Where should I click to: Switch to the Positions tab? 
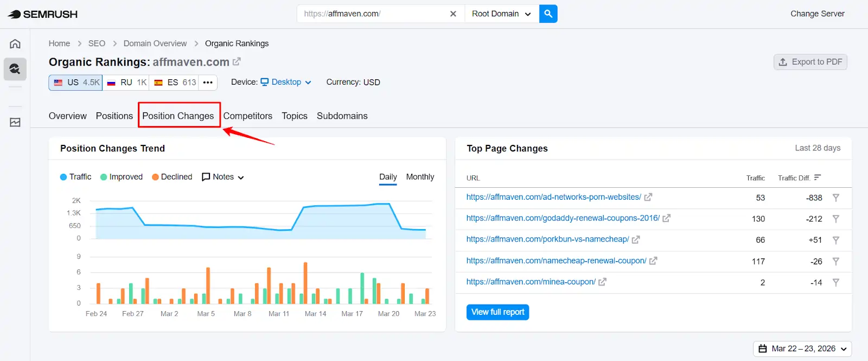click(114, 116)
